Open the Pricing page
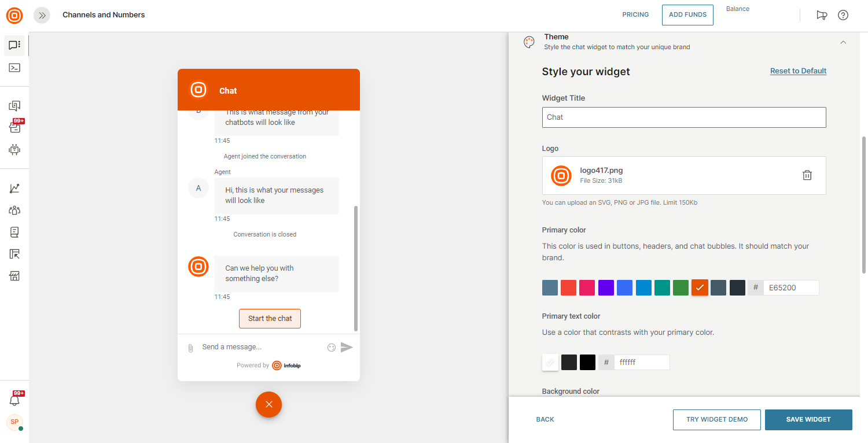868x443 pixels. tap(635, 15)
